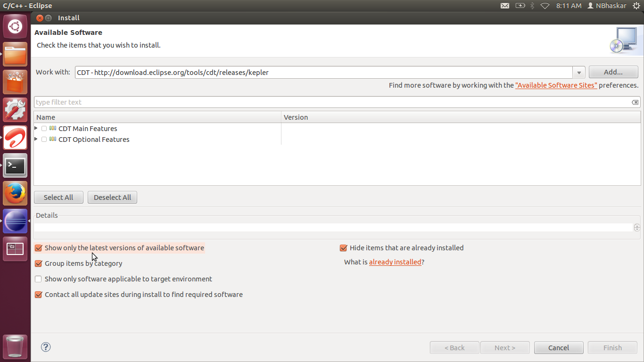Toggle Hide items already installed checkbox
Image resolution: width=644 pixels, height=362 pixels.
click(344, 248)
